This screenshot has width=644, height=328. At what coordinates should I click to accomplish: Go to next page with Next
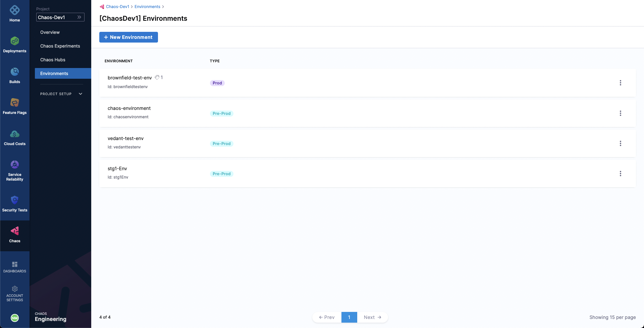point(372,317)
